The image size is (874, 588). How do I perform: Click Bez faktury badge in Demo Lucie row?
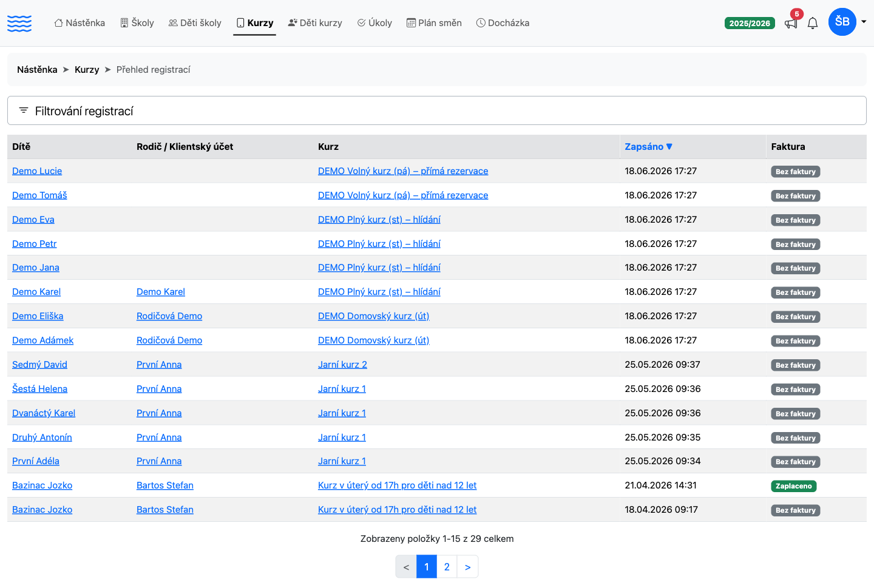point(796,172)
